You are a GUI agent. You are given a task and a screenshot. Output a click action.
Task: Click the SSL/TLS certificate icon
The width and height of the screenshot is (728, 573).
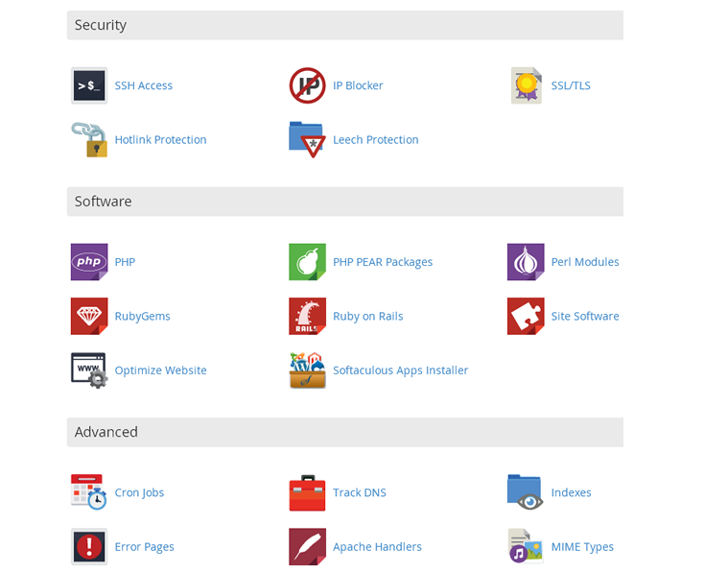click(526, 85)
